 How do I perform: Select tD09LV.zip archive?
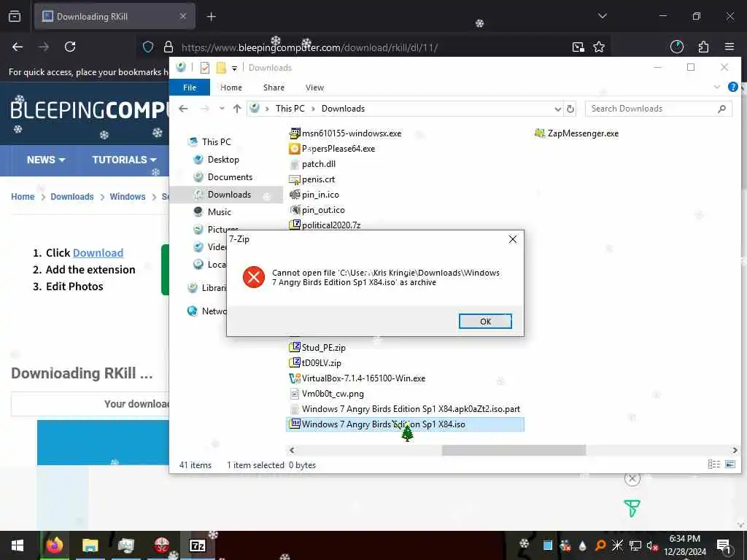[x=315, y=363]
